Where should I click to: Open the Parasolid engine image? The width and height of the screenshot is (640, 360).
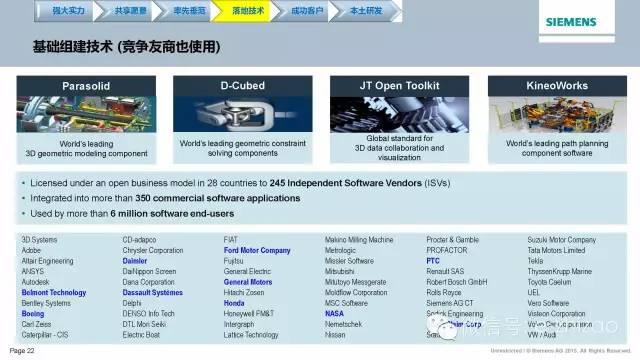click(86, 114)
